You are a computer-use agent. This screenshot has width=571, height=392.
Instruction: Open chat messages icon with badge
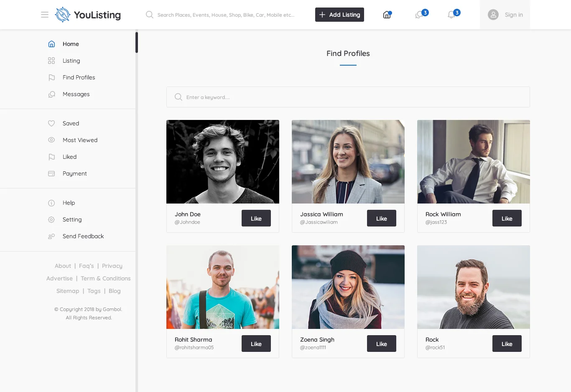(419, 15)
